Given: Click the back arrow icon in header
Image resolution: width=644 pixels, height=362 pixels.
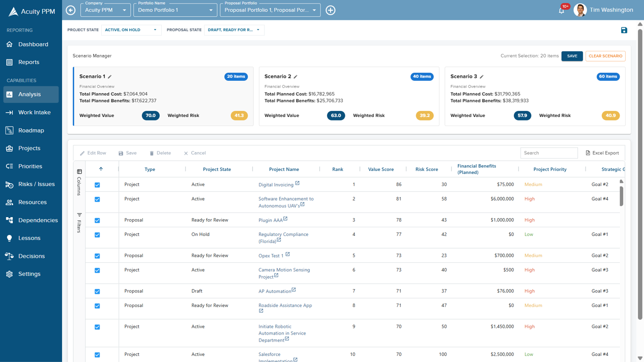Looking at the screenshot, I should (71, 10).
